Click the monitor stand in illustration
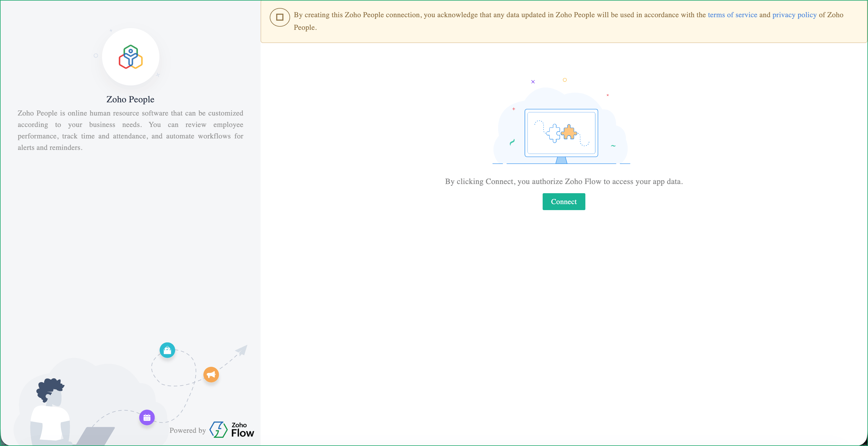 (561, 160)
